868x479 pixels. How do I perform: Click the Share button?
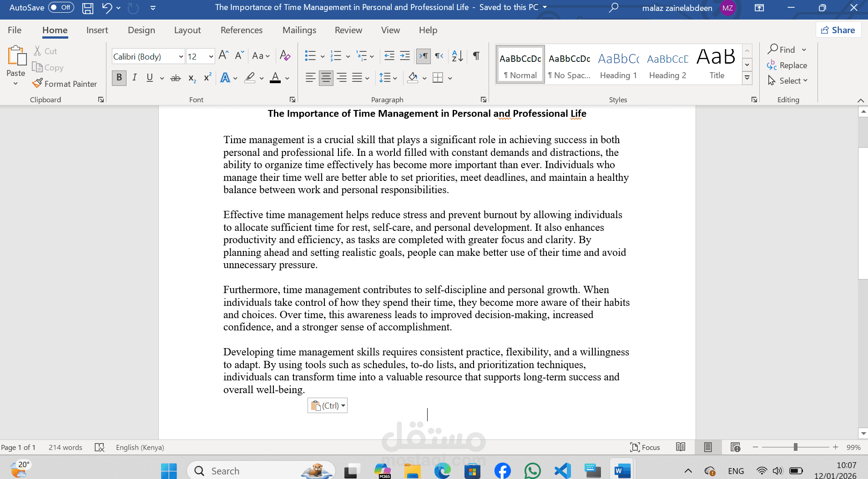click(838, 30)
